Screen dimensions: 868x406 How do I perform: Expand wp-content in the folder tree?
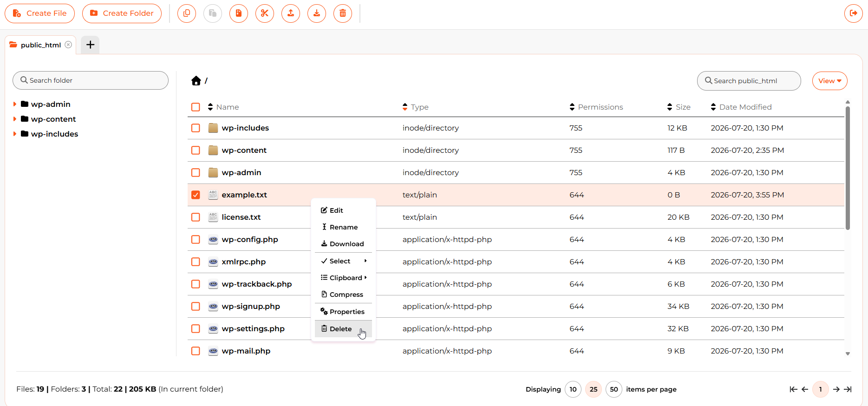(x=15, y=119)
